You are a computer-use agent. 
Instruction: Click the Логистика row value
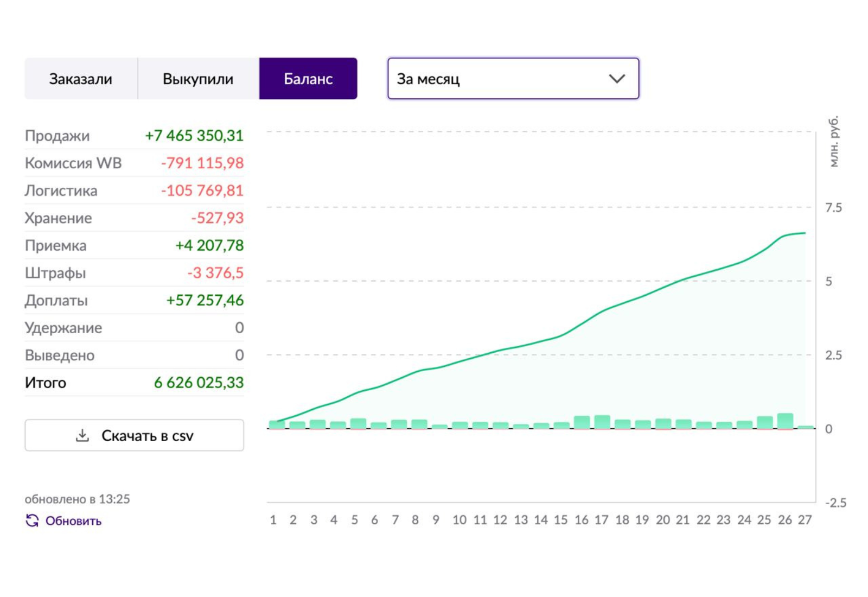pyautogui.click(x=202, y=190)
